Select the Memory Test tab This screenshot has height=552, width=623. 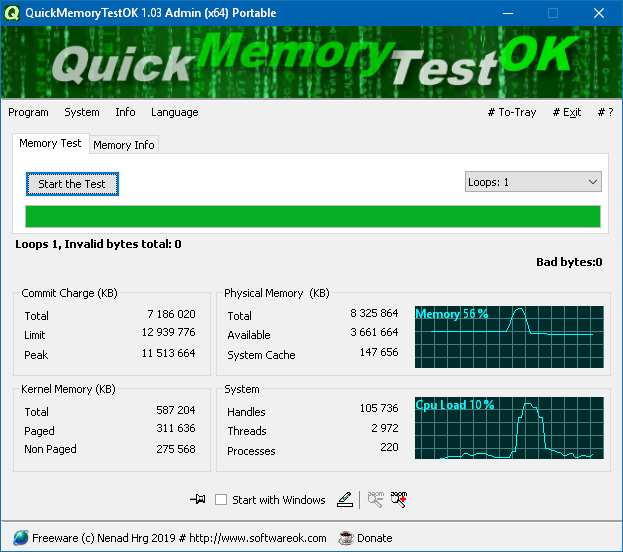(50, 143)
